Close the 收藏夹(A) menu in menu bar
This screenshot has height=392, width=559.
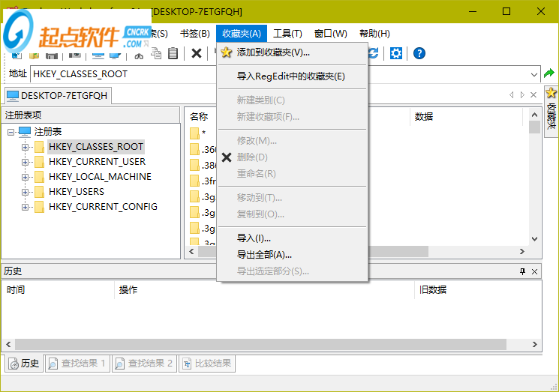[242, 34]
